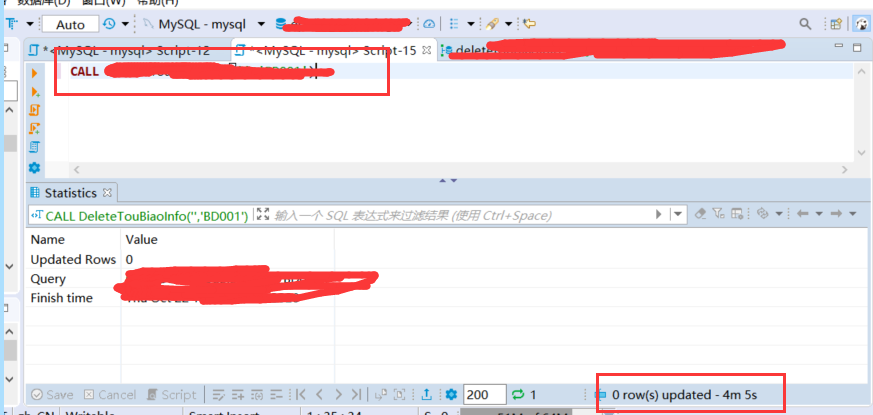Run the whole SQL script

[x=35, y=110]
